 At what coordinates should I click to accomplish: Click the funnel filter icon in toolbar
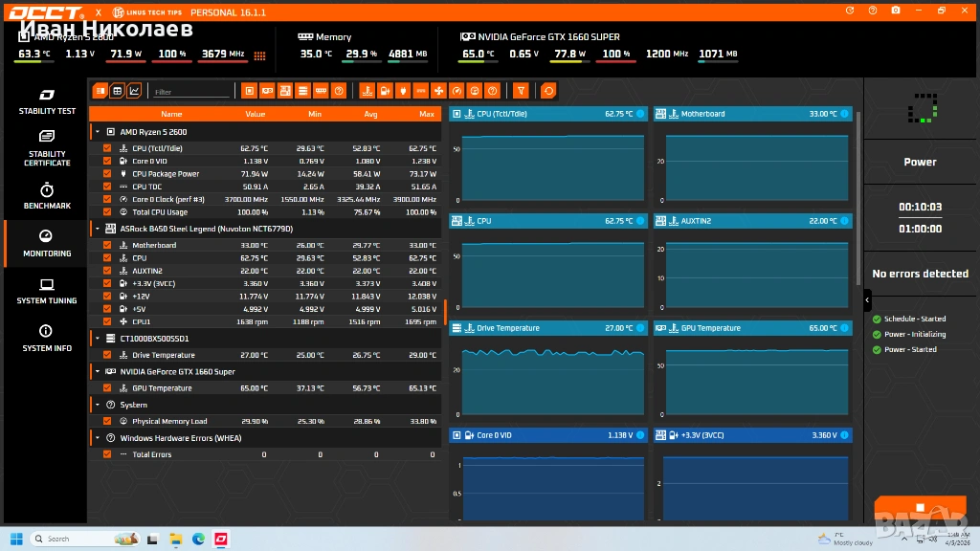click(x=521, y=91)
